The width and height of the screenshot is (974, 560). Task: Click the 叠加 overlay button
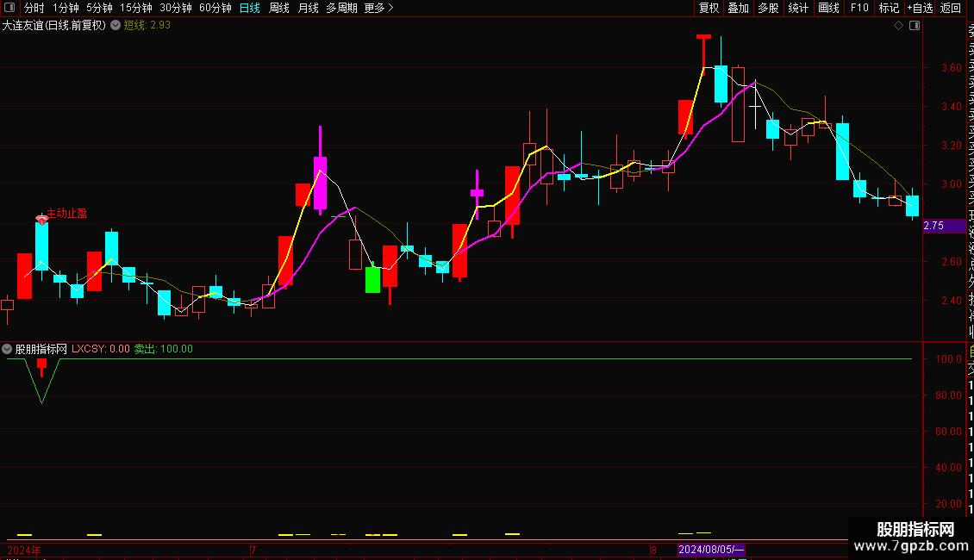739,8
